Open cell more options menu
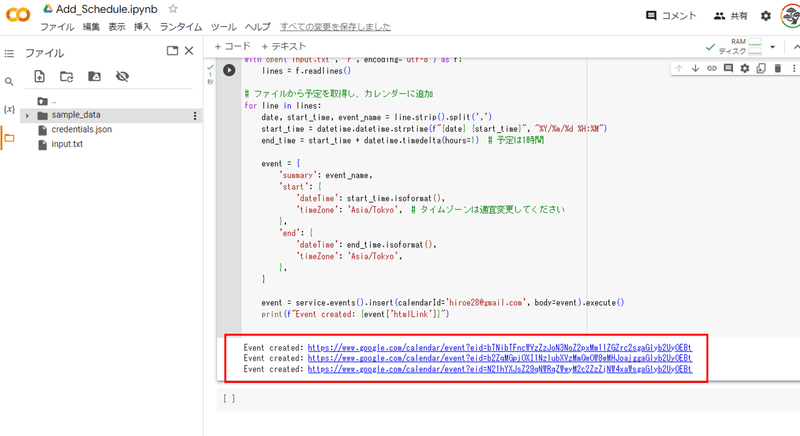 pyautogui.click(x=794, y=68)
